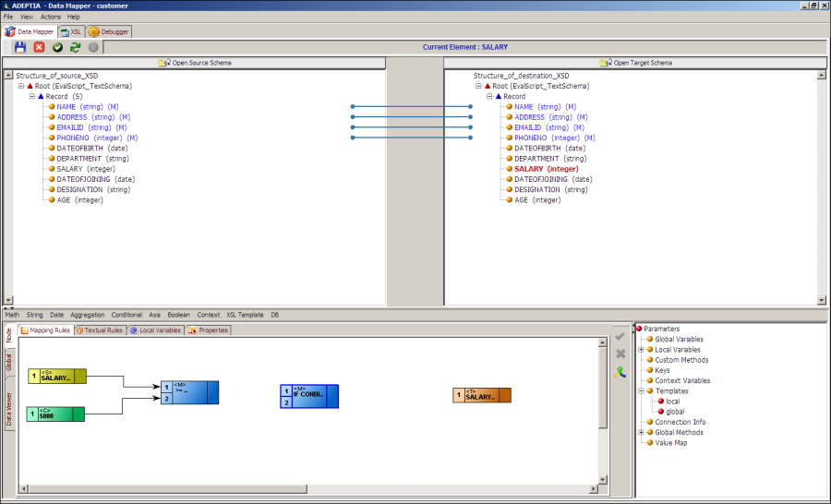Open the Properties tab

pos(208,330)
